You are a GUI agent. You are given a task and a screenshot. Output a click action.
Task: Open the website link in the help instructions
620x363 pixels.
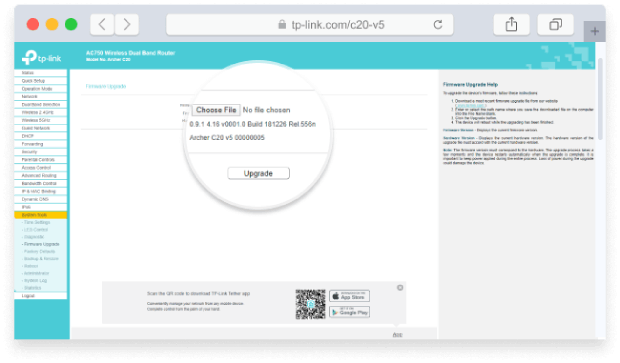[470, 105]
